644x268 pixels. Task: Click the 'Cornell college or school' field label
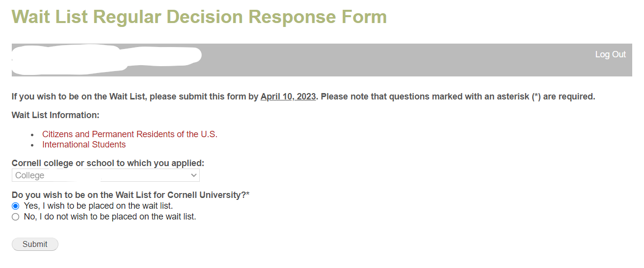click(x=108, y=163)
